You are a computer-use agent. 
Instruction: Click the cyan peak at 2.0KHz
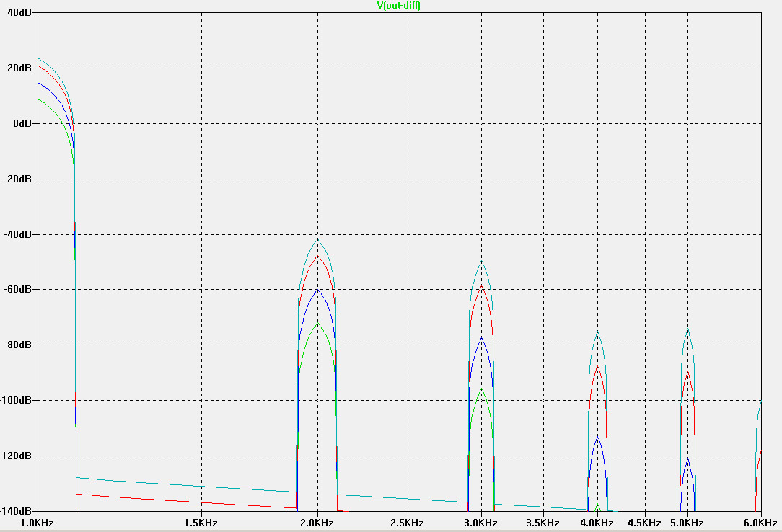(317, 239)
